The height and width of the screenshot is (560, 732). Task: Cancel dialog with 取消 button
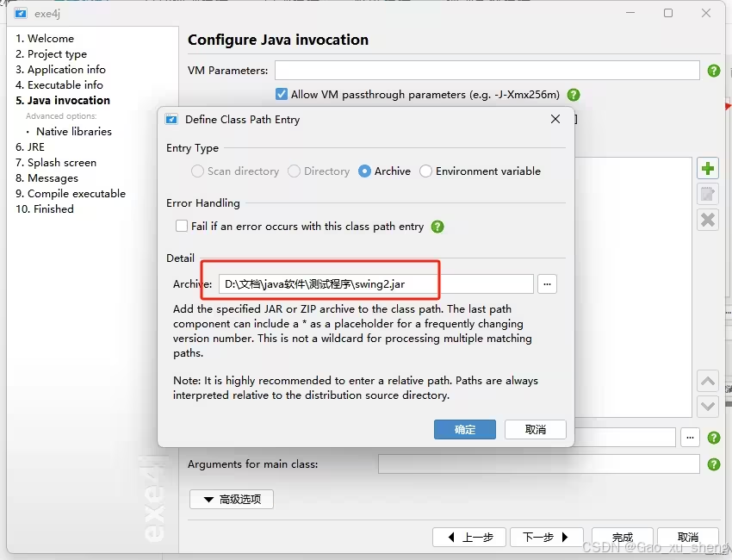(536, 429)
